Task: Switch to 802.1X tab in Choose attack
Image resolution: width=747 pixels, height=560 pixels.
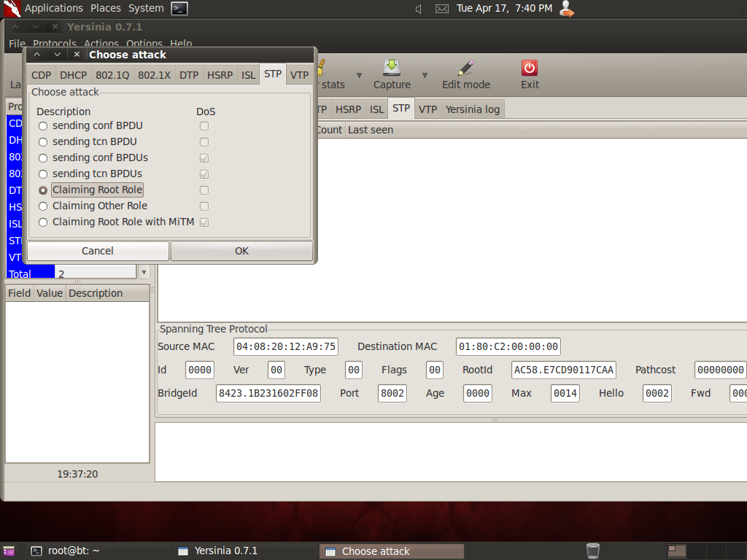Action: pyautogui.click(x=155, y=75)
